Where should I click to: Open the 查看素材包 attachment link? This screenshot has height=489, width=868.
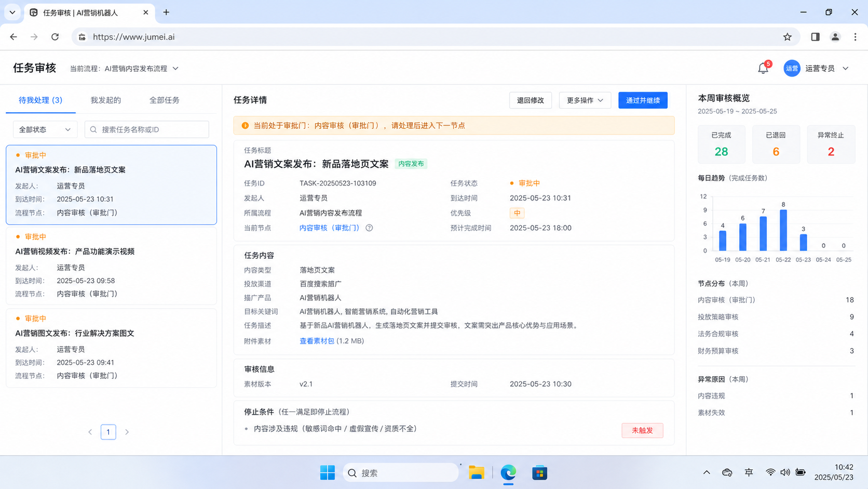(317, 341)
